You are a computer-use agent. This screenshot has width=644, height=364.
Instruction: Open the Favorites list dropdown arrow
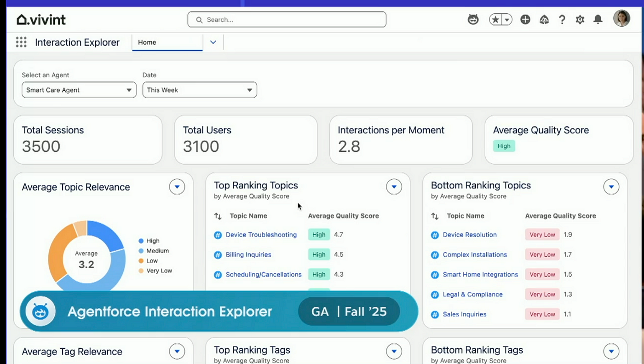tap(507, 20)
